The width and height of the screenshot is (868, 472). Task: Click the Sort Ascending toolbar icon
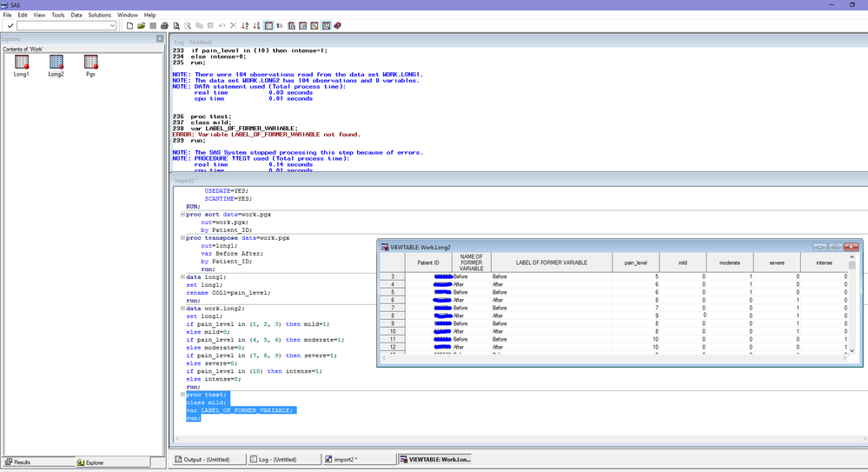(245, 25)
